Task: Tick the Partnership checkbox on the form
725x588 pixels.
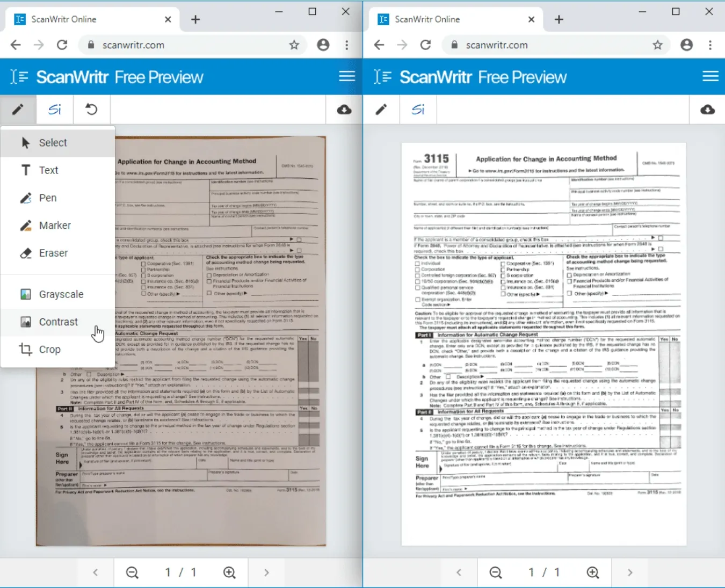Action: point(502,270)
